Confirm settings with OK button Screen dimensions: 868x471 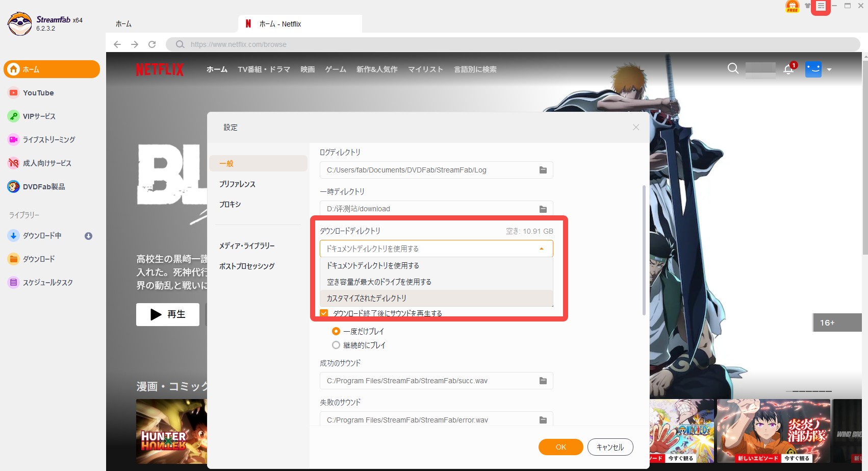click(561, 447)
